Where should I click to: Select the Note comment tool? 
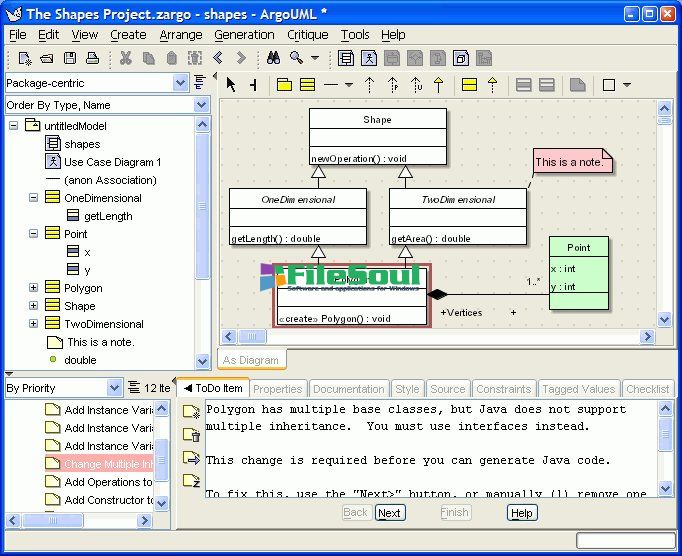click(x=577, y=85)
